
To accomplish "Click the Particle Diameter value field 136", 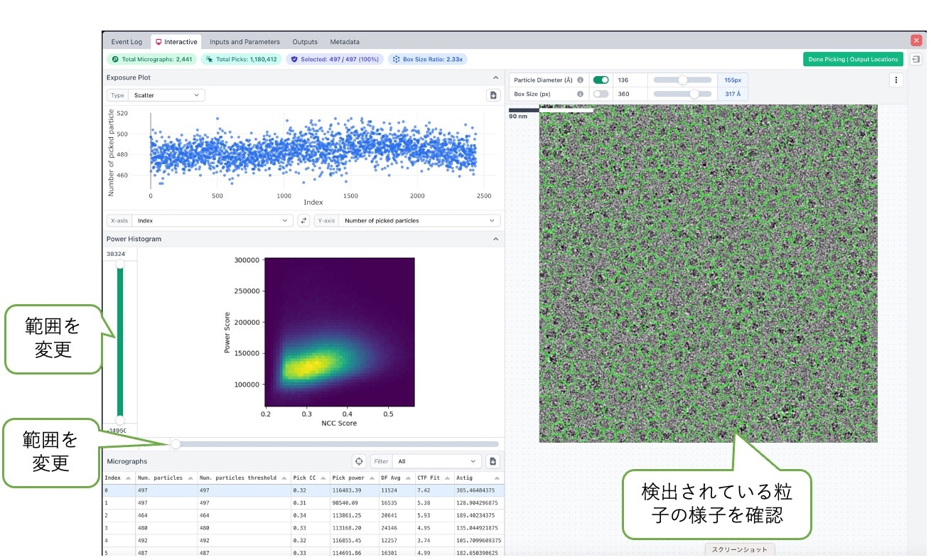I will click(630, 80).
